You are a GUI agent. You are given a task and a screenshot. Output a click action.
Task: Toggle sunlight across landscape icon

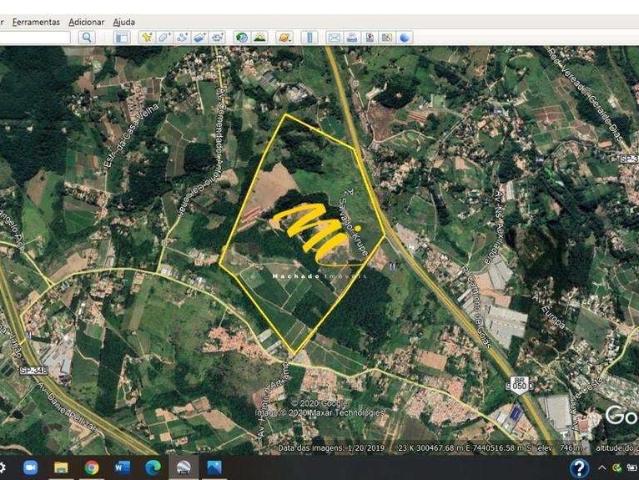(259, 37)
